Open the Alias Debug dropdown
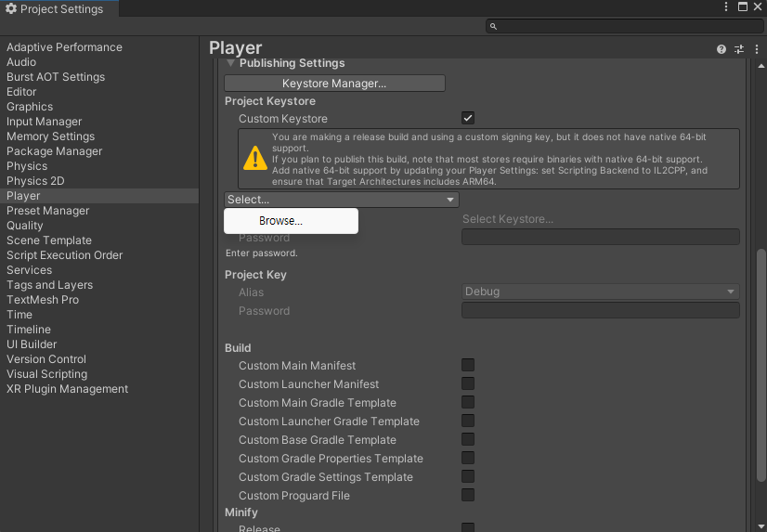 [600, 292]
